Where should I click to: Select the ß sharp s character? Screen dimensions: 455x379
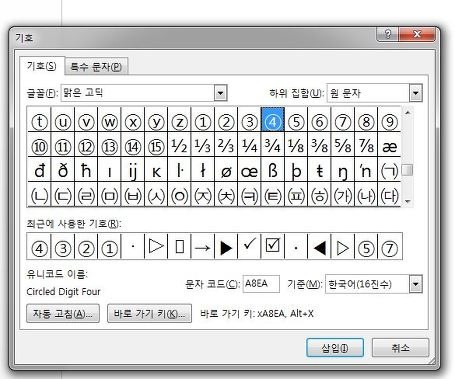coord(273,170)
